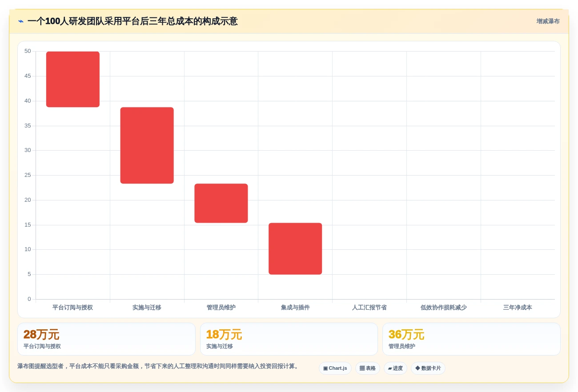Select the 管理员维护 red waterfall bar

[x=221, y=203]
